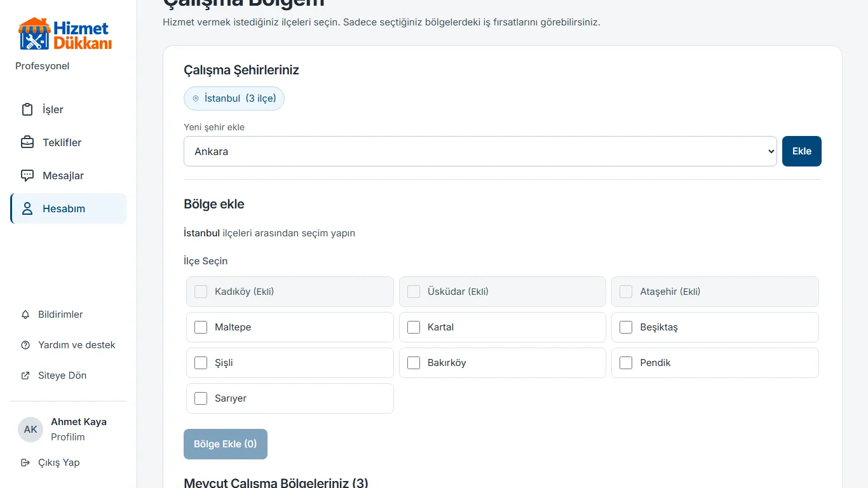Select the İstanbul (3 ilçe) city chip
Screen dimensions: 868x488
coord(234,98)
